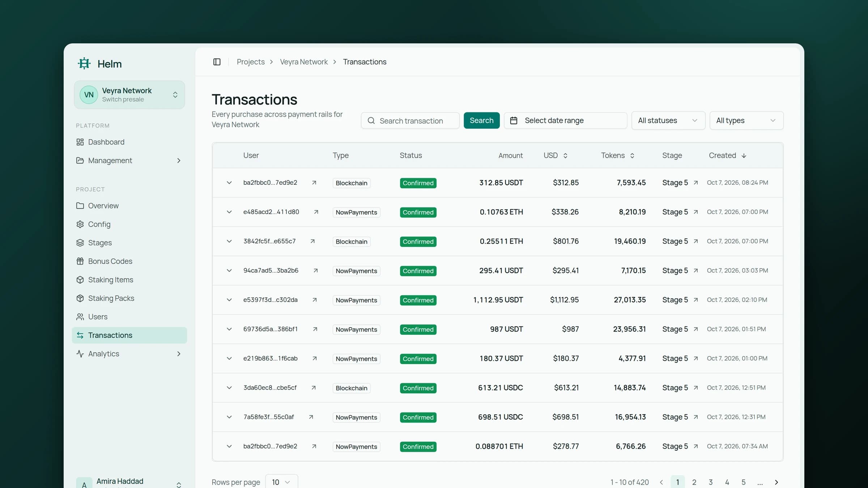Open Rows per page dropdown
The width and height of the screenshot is (868, 488).
point(281,482)
